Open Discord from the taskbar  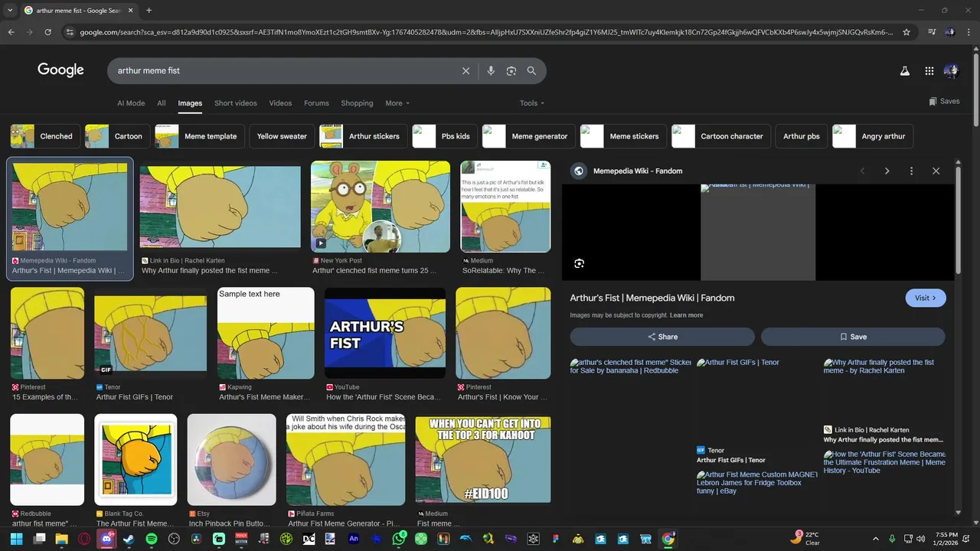point(106,539)
